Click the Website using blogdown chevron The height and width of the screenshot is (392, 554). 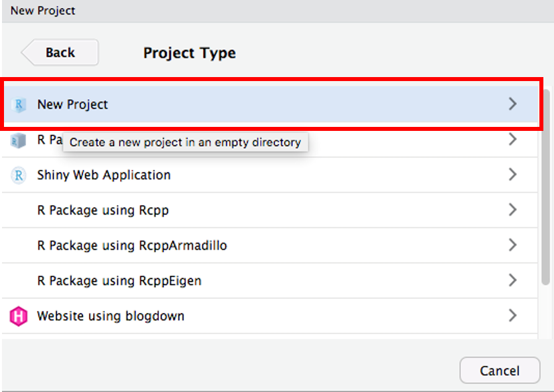[x=512, y=316]
